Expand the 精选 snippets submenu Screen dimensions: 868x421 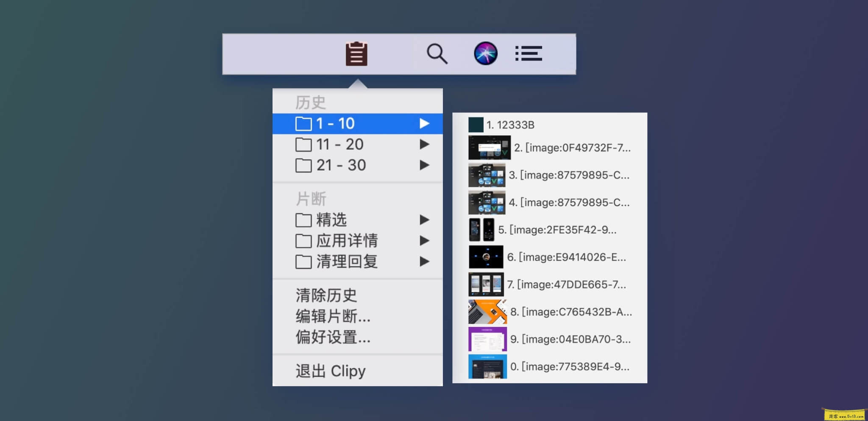425,220
